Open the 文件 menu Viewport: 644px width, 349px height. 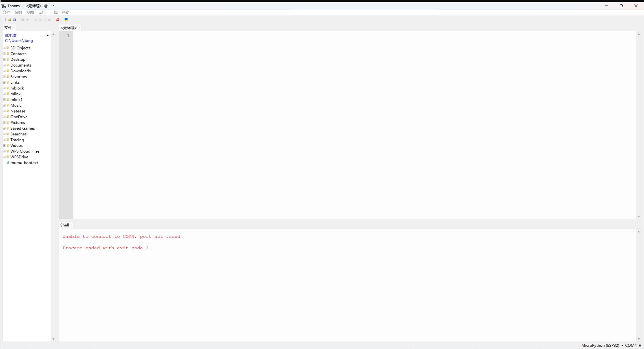coord(7,13)
